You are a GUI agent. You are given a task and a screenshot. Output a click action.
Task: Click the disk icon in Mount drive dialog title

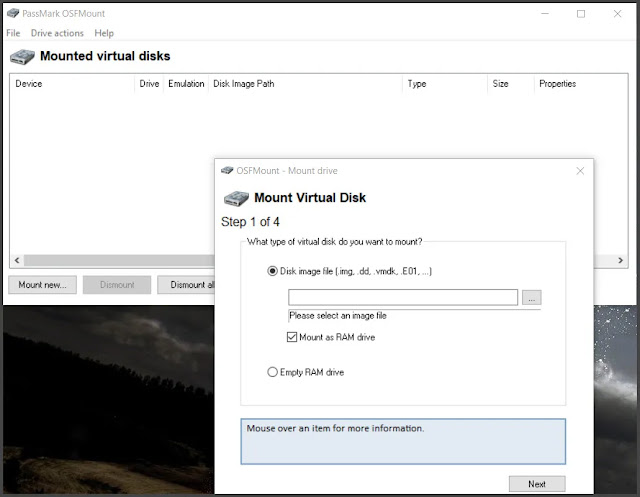pyautogui.click(x=227, y=171)
